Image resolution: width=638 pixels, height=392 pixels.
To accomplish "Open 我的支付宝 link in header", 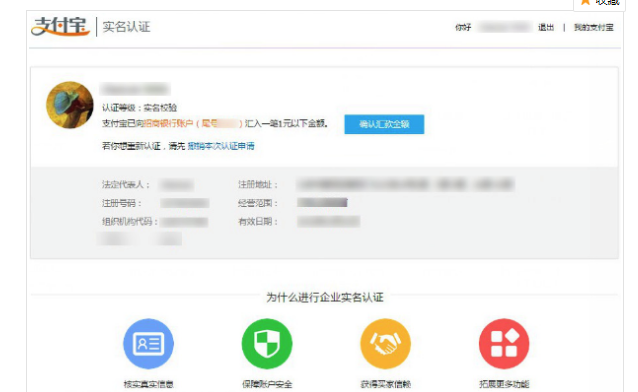I will click(x=594, y=27).
